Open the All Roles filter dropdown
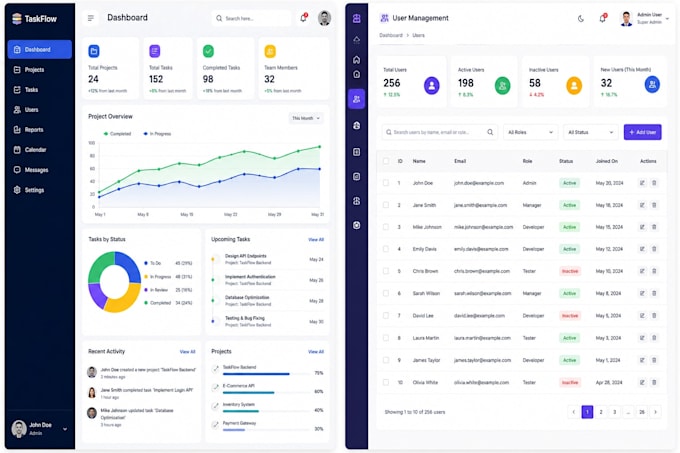The width and height of the screenshot is (680, 453). click(530, 132)
